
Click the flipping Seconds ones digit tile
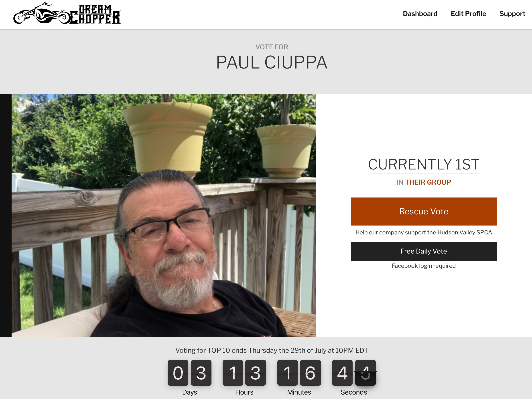point(365,373)
